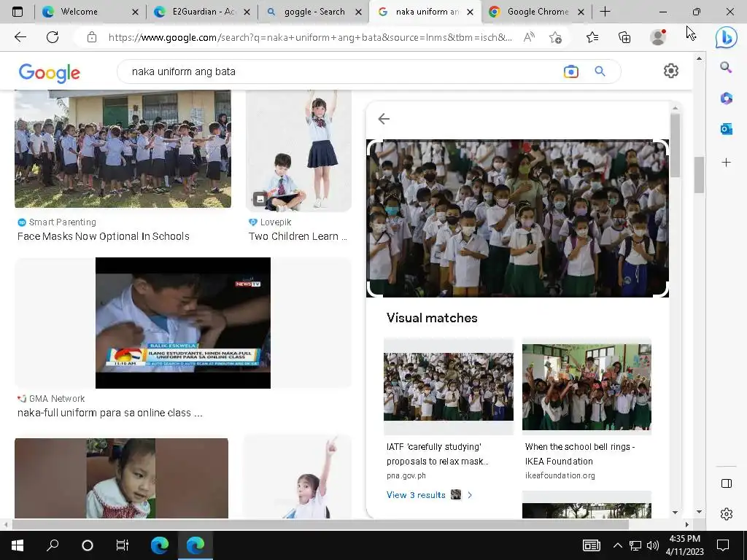The width and height of the screenshot is (747, 560).
Task: Toggle the sidebar layout icon
Action: (x=726, y=483)
